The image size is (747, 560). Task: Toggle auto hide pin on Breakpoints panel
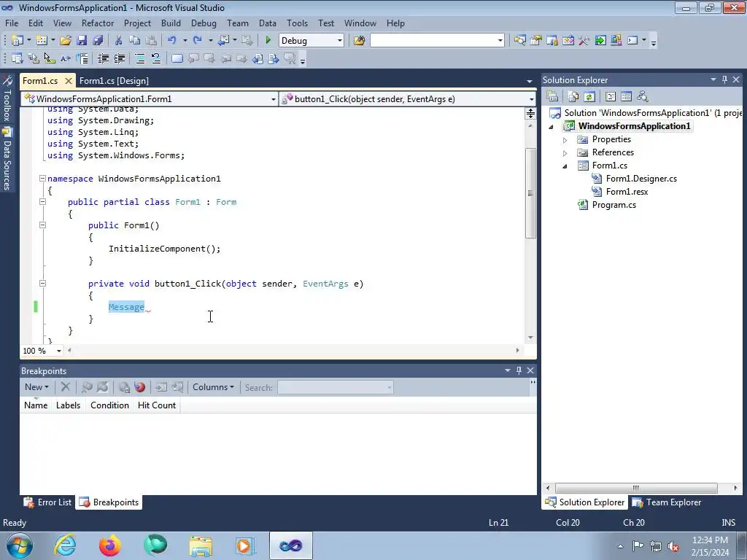(519, 370)
